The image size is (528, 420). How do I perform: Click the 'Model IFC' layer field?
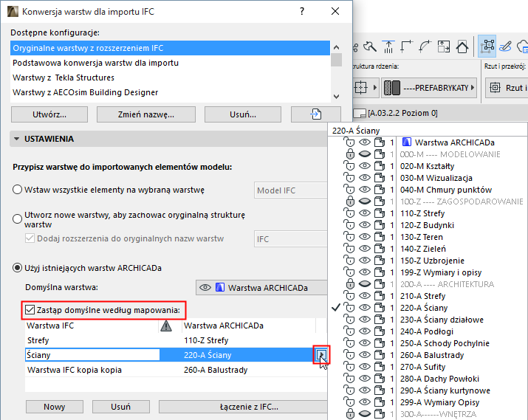pyautogui.click(x=291, y=190)
